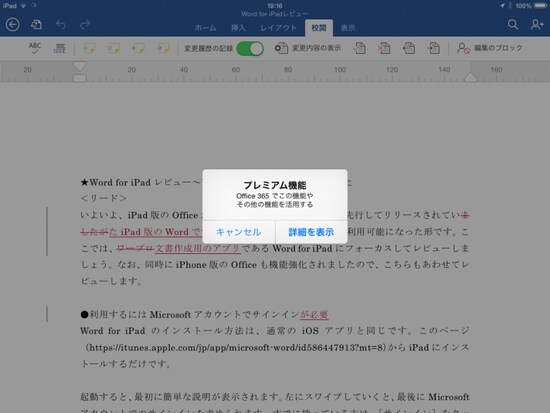Tap the itunes.apple.com URL text
The image size is (550, 413).
pyautogui.click(x=235, y=347)
